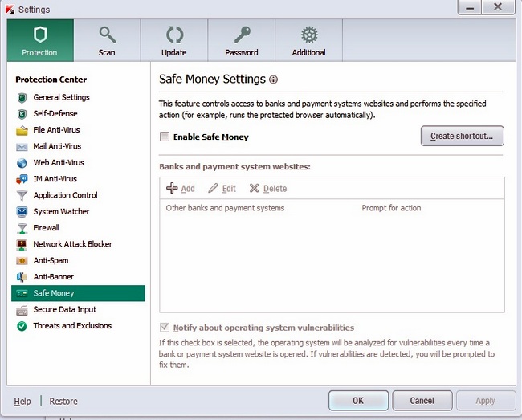522x420 pixels.
Task: Select the Other banks and payment systems row
Action: (225, 208)
